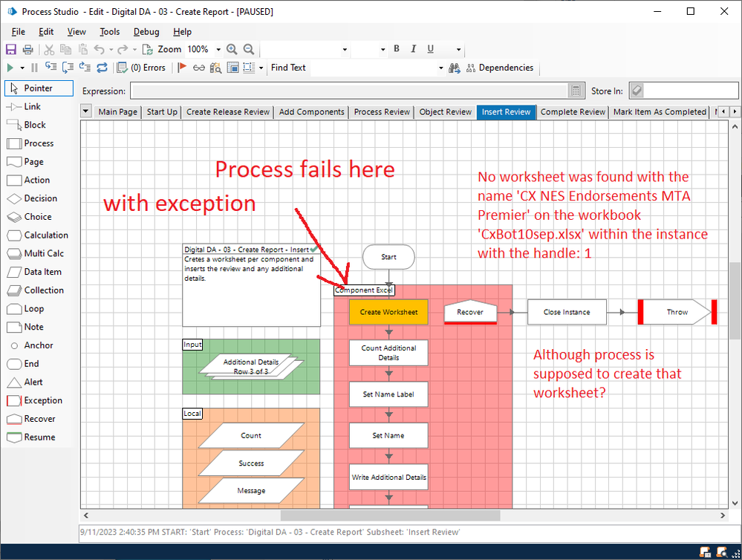Toggle Bold text formatting
This screenshot has width=742, height=560.
(397, 49)
